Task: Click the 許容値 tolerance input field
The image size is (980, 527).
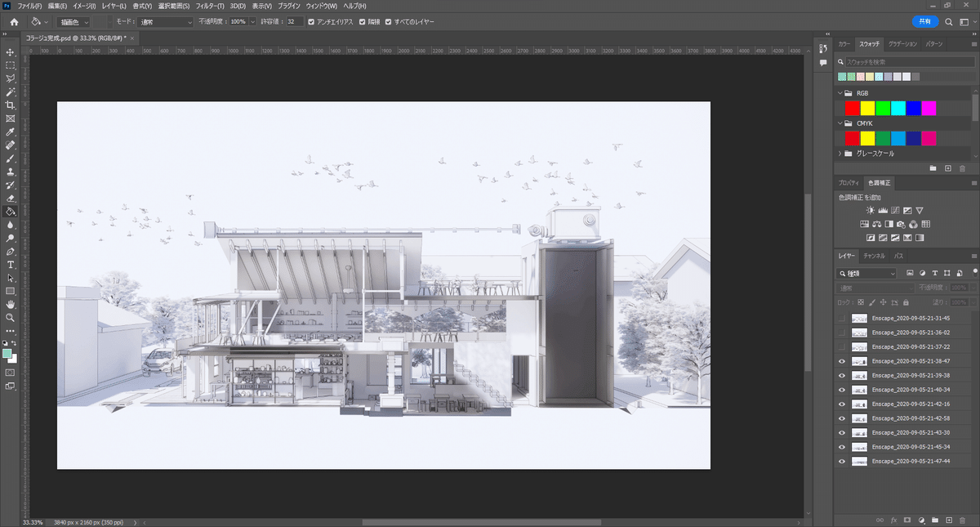Action: tap(295, 21)
